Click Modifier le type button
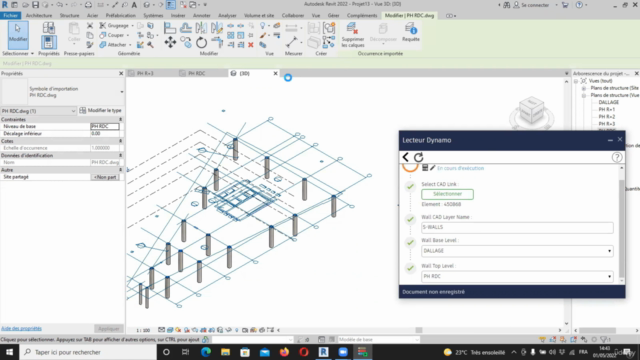Viewport: 640px width, 360px height. 100,111
